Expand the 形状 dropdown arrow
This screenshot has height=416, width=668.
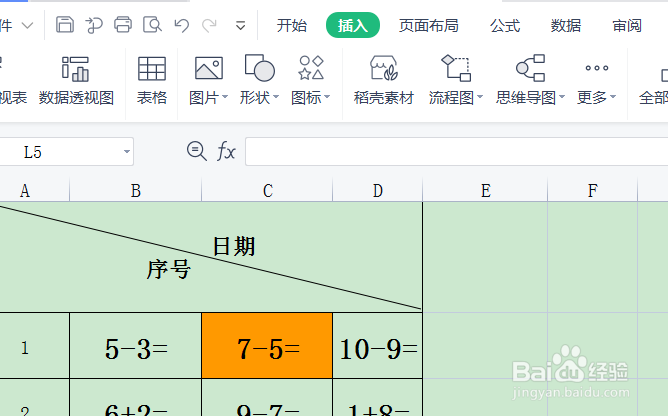[276, 97]
